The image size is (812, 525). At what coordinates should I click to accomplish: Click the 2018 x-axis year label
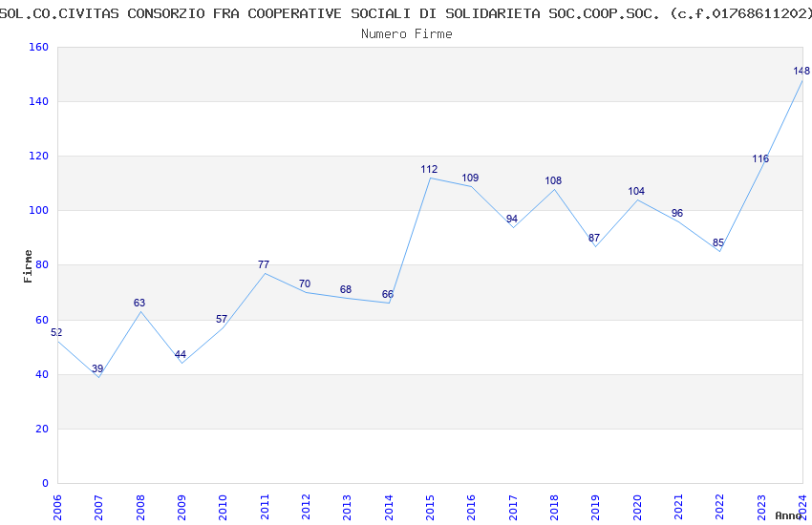pos(554,508)
